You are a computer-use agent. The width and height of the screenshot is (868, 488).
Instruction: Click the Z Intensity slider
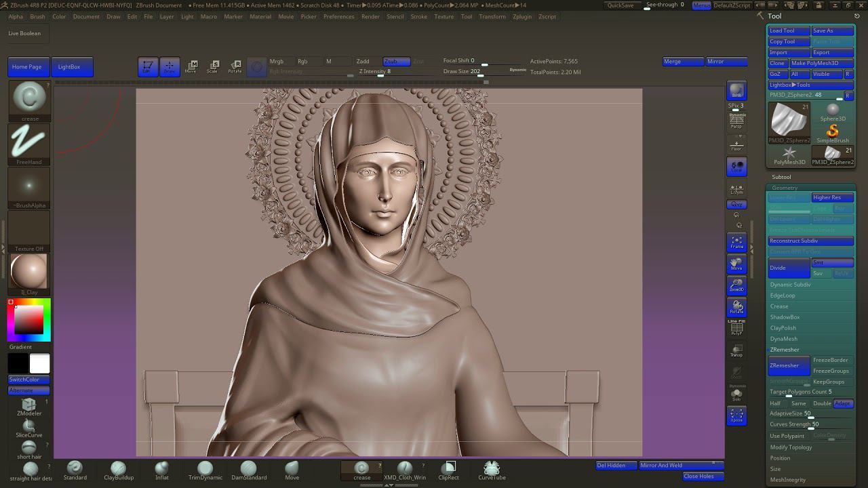[x=380, y=72]
